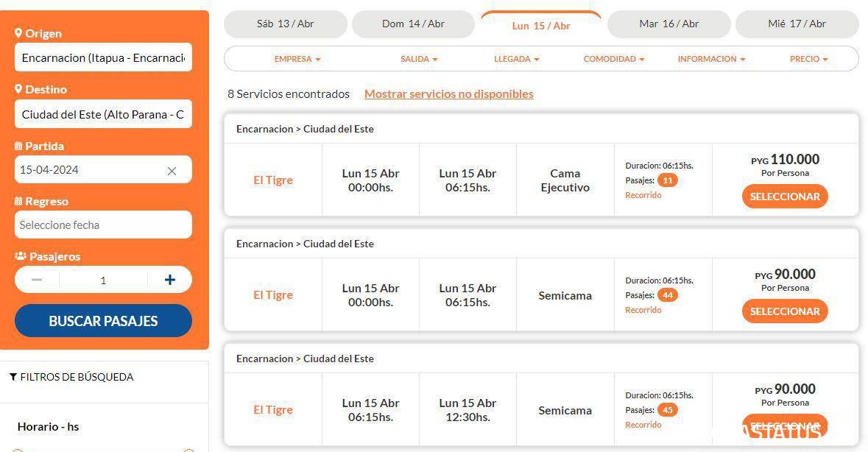This screenshot has height=452, width=868.
Task: Increase passenger count with plus button
Action: pyautogui.click(x=170, y=280)
